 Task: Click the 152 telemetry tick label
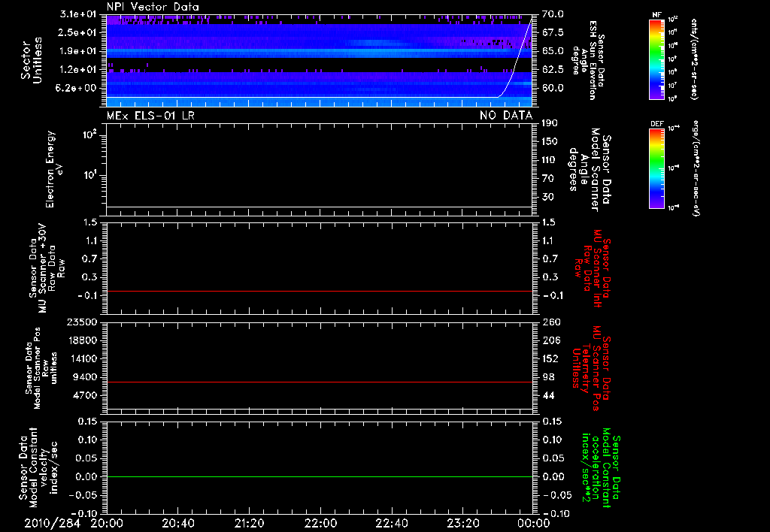pos(551,358)
